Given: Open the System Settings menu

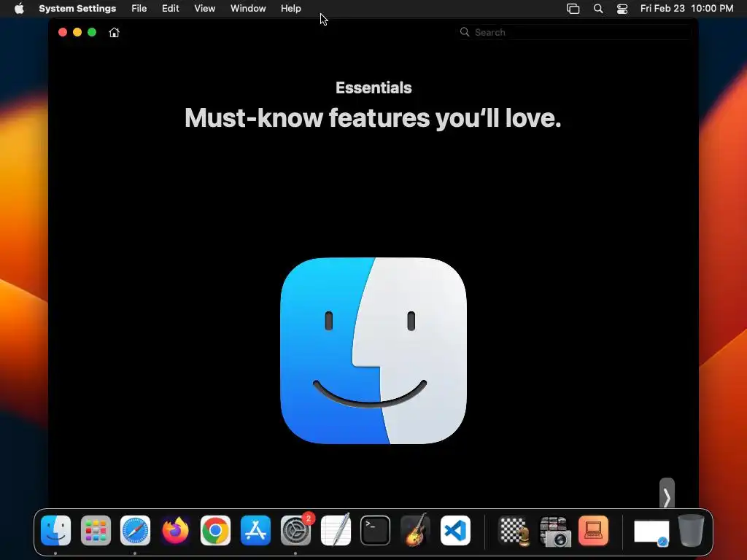Looking at the screenshot, I should pos(77,9).
